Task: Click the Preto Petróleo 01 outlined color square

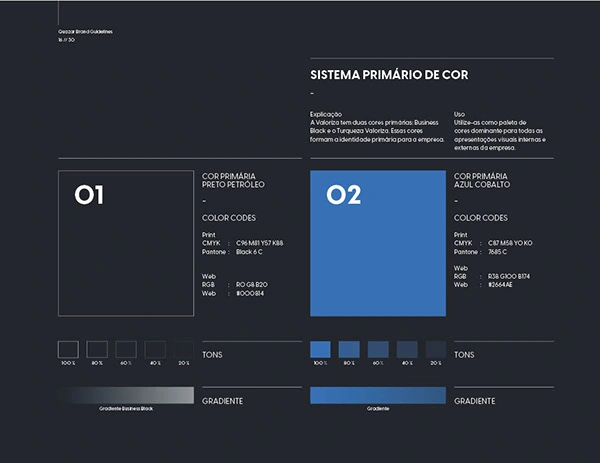Action: point(126,243)
